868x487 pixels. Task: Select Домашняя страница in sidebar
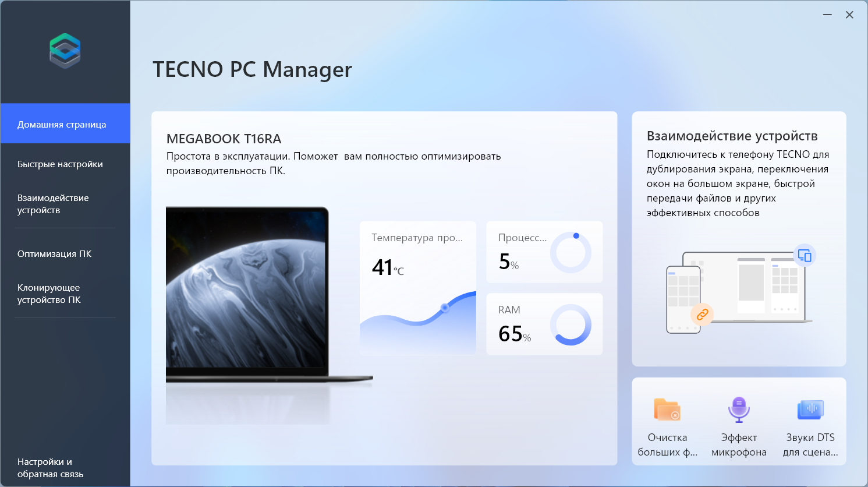[x=65, y=123]
